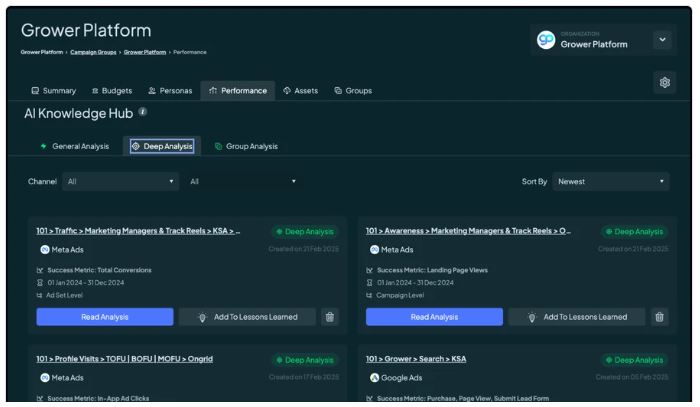Click the Google Ads icon on Search card

click(375, 378)
